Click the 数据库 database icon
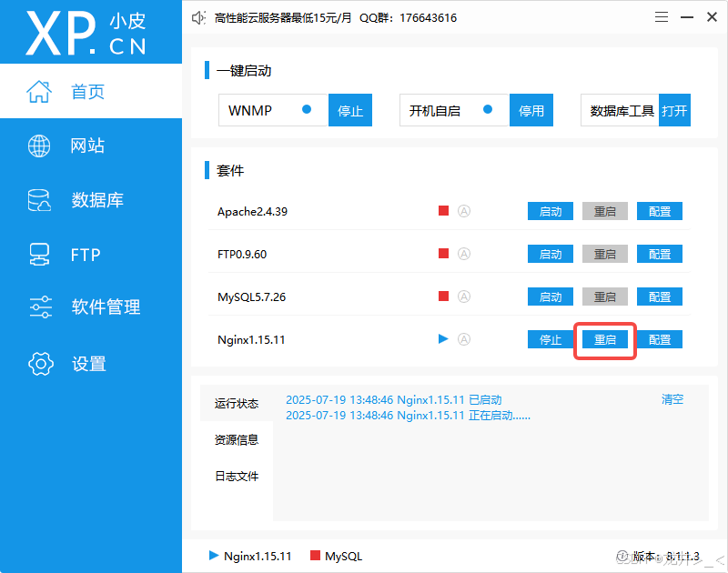 click(39, 200)
